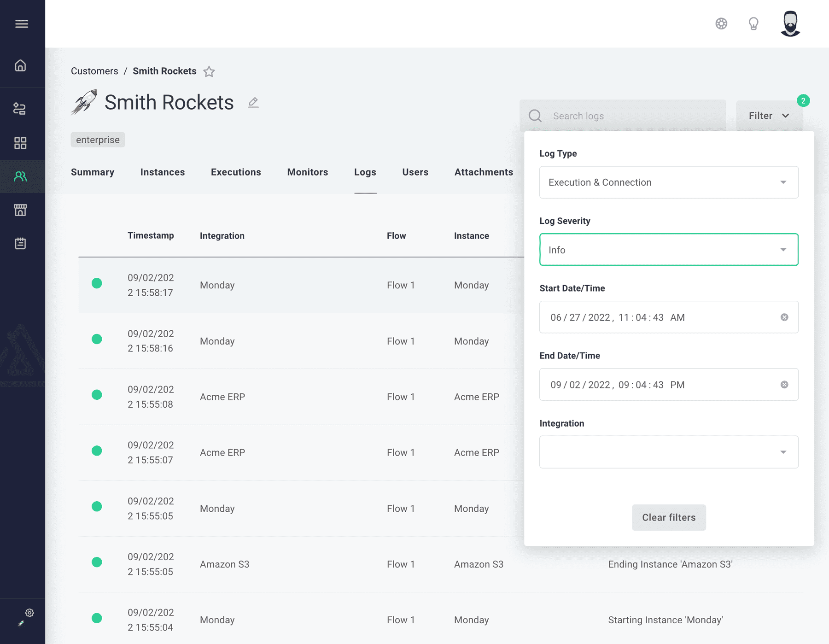Expand the Integration filter dropdown

[x=668, y=452]
